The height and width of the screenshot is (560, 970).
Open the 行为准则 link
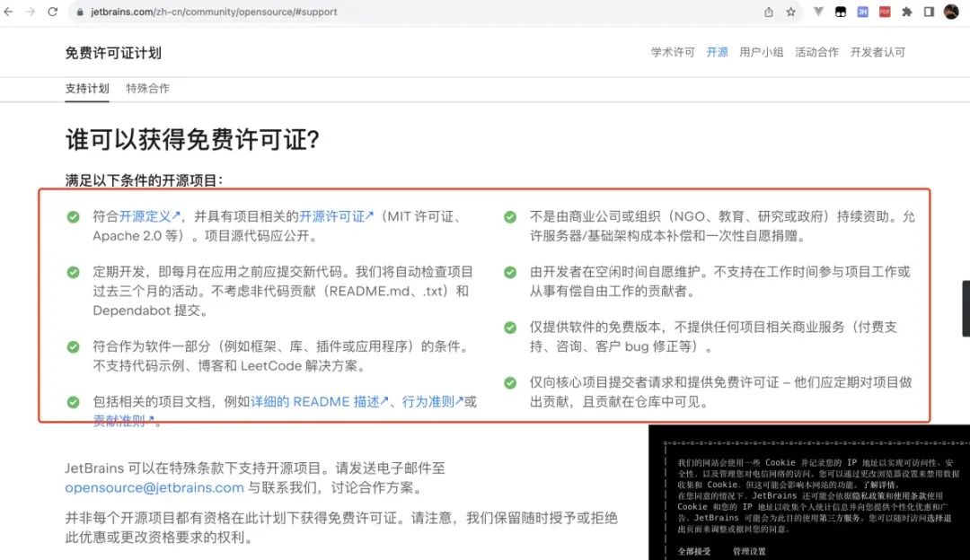pyautogui.click(x=432, y=402)
